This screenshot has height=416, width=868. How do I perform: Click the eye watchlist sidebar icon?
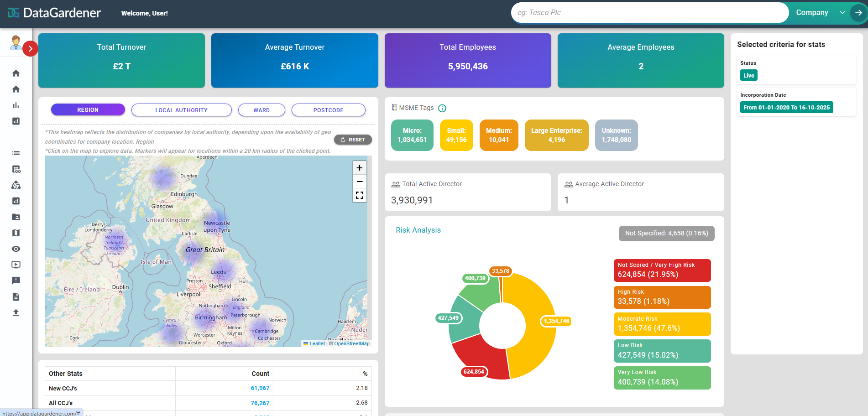[x=16, y=249]
